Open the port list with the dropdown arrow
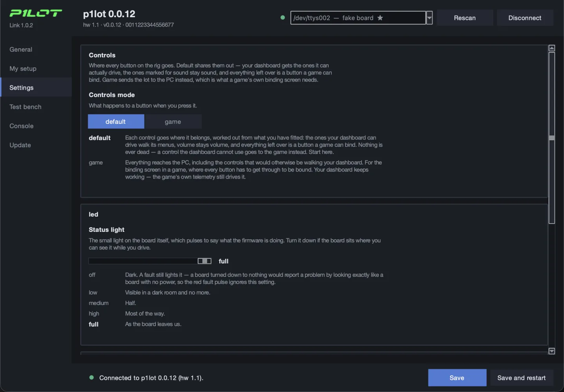This screenshot has height=392, width=564. pos(429,18)
